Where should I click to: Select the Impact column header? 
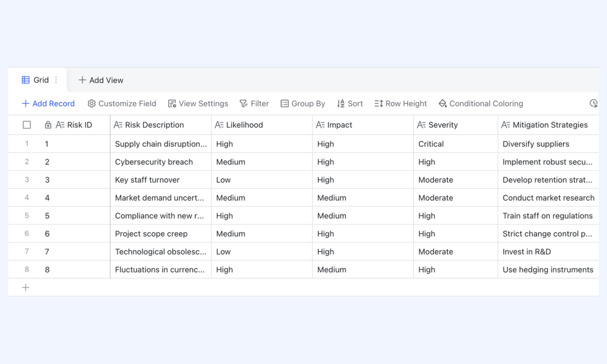coord(363,125)
